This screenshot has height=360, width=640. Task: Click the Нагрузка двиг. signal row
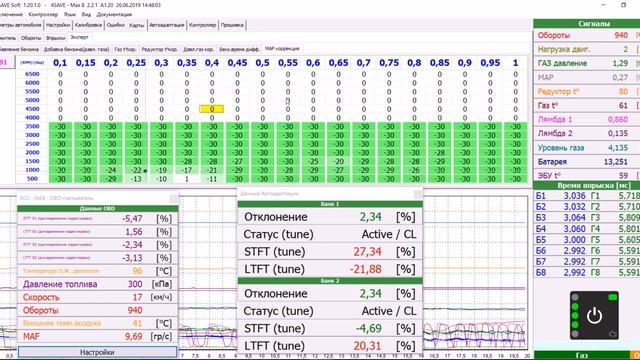pyautogui.click(x=587, y=49)
